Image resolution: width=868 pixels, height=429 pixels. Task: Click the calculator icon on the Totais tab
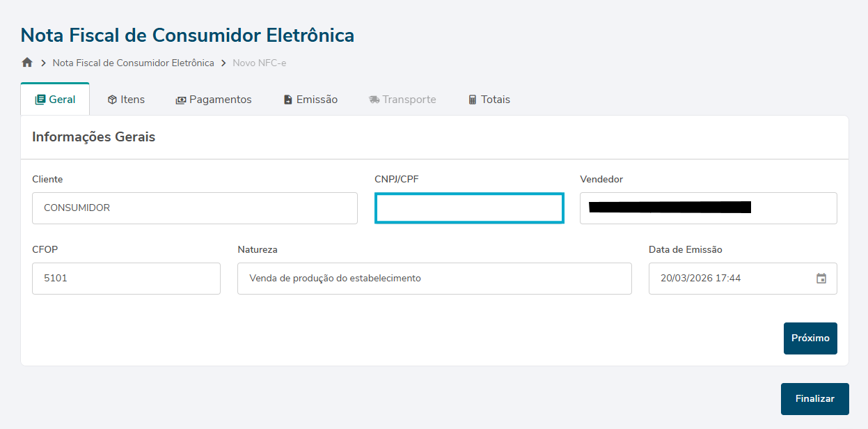click(x=473, y=100)
